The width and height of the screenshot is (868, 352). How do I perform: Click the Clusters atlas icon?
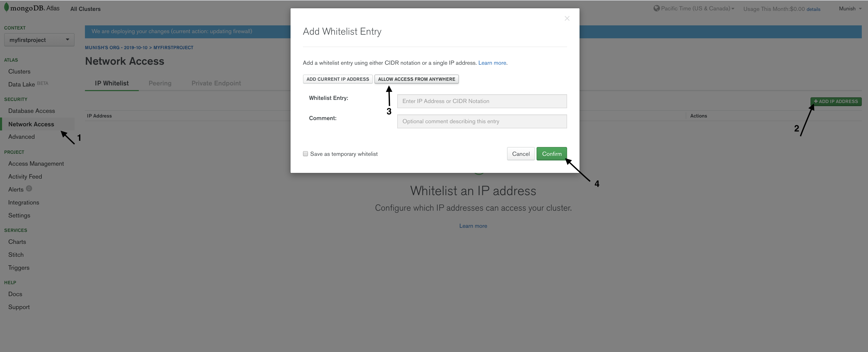[x=19, y=71]
